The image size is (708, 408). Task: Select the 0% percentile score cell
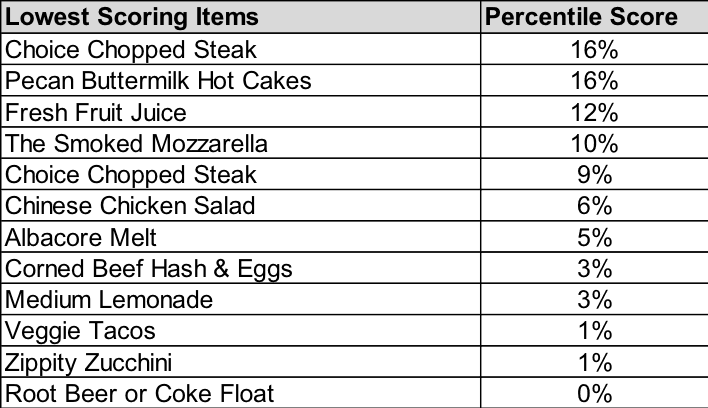tap(593, 393)
